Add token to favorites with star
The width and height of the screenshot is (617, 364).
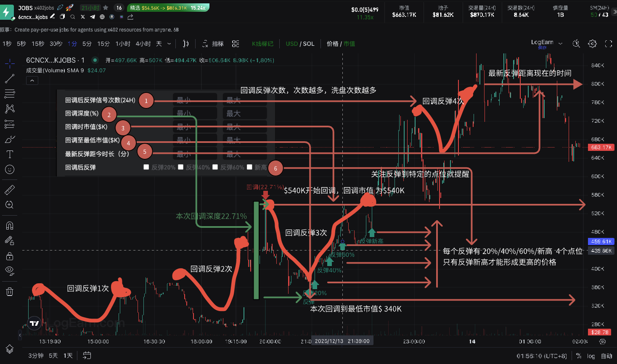pyautogui.click(x=106, y=8)
